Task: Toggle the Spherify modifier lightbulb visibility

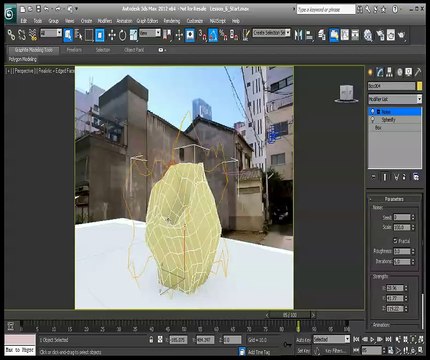Action: tap(372, 119)
